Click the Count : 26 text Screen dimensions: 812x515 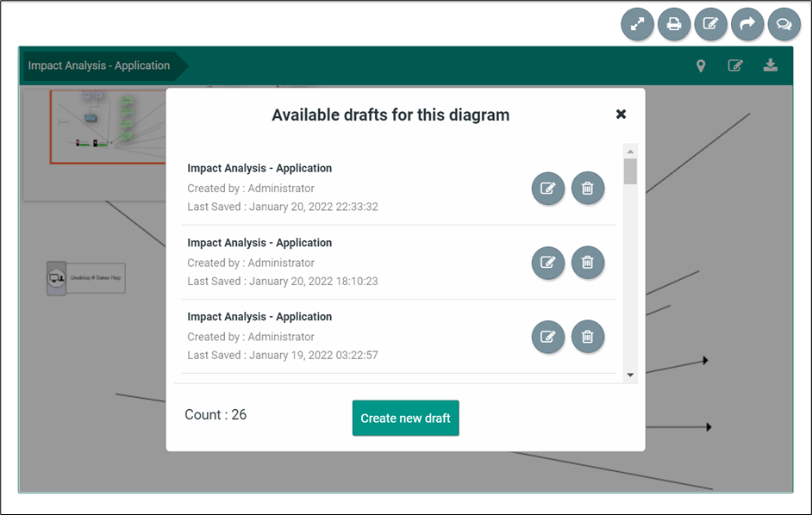click(x=215, y=414)
